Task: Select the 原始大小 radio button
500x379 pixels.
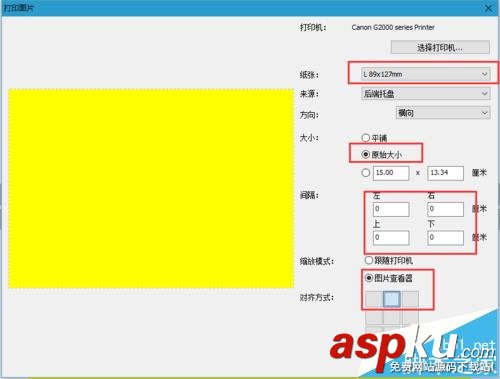Action: (366, 154)
